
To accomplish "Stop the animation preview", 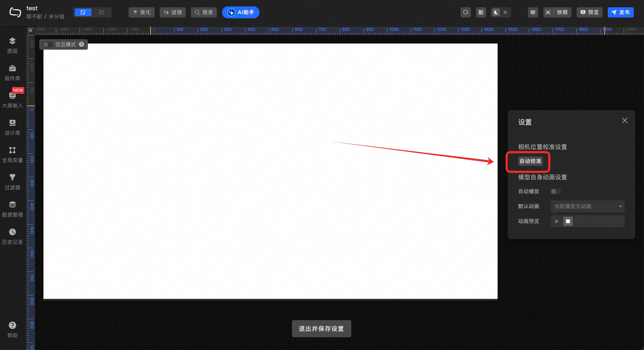I will 568,221.
